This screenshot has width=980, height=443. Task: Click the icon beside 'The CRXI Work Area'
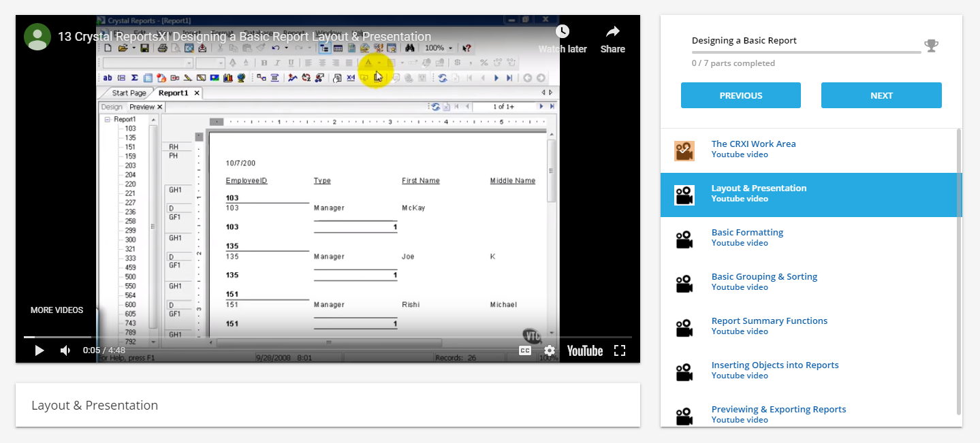coord(684,151)
